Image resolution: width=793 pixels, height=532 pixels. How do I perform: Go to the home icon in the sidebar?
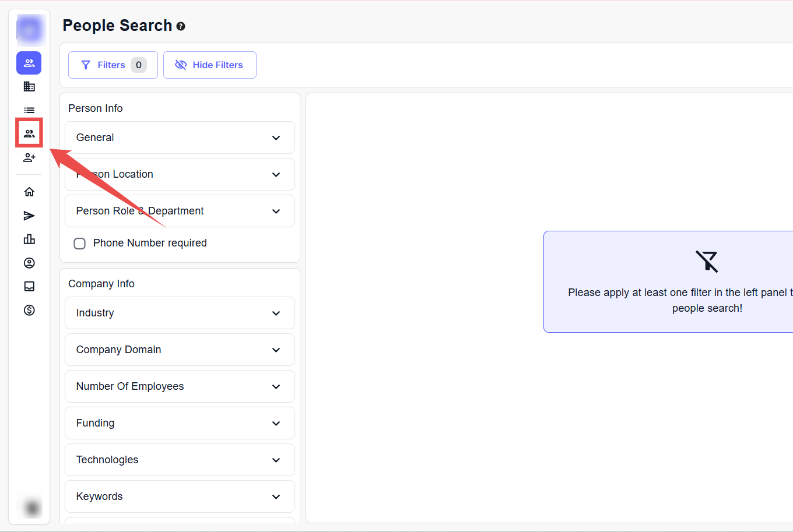tap(29, 192)
